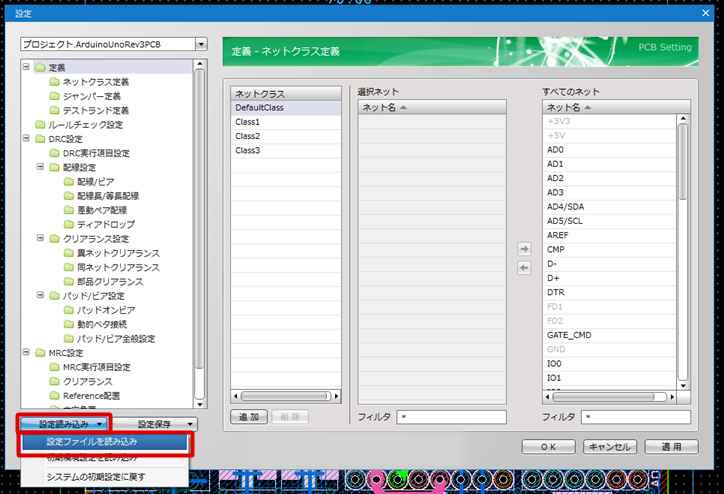
Task: Select Class1 in net class list
Action: tap(286, 122)
